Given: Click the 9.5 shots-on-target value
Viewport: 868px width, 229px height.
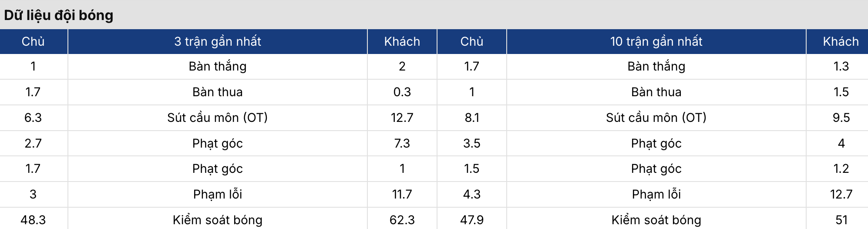Looking at the screenshot, I should click(841, 118).
